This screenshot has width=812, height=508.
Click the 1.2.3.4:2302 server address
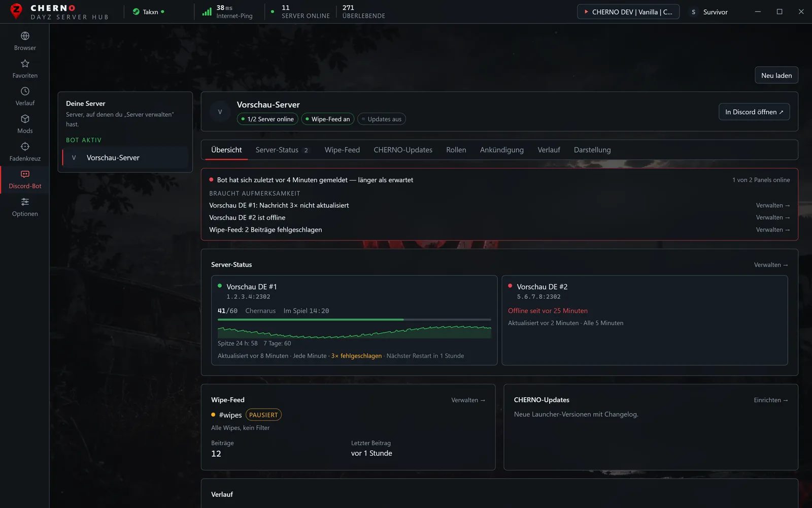coord(248,297)
